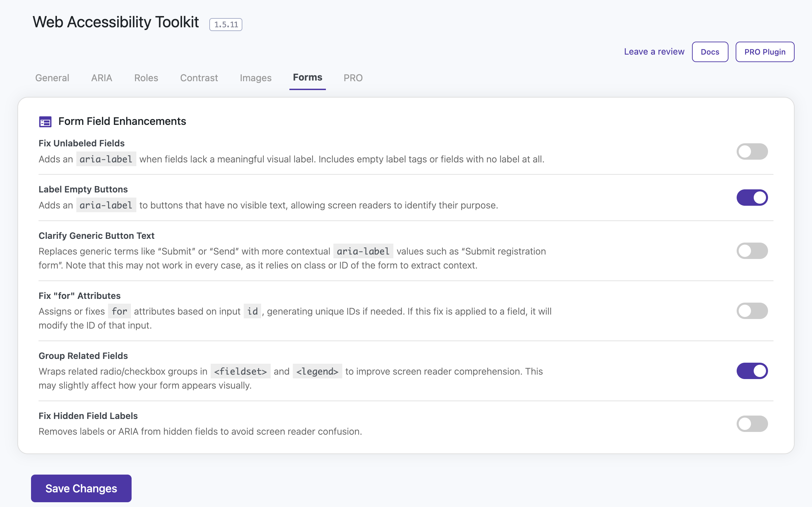The width and height of the screenshot is (812, 507).
Task: Disable the Label Empty Buttons toggle
Action: click(752, 198)
